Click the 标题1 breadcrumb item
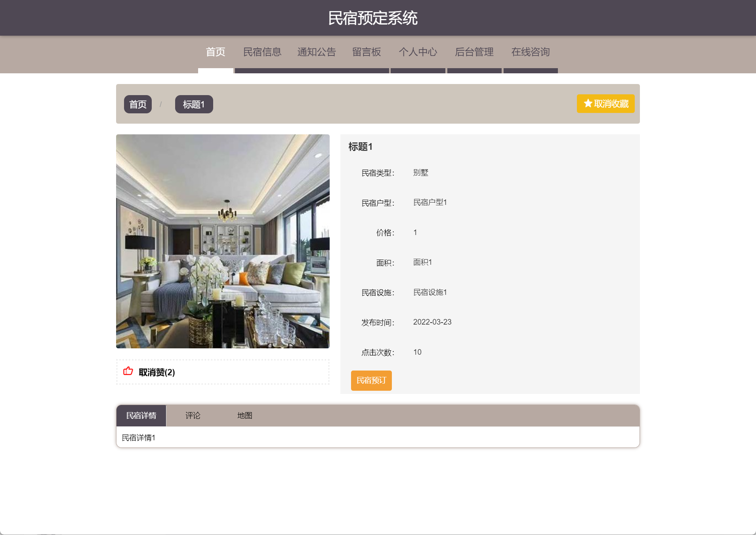The image size is (756, 535). pyautogui.click(x=194, y=104)
